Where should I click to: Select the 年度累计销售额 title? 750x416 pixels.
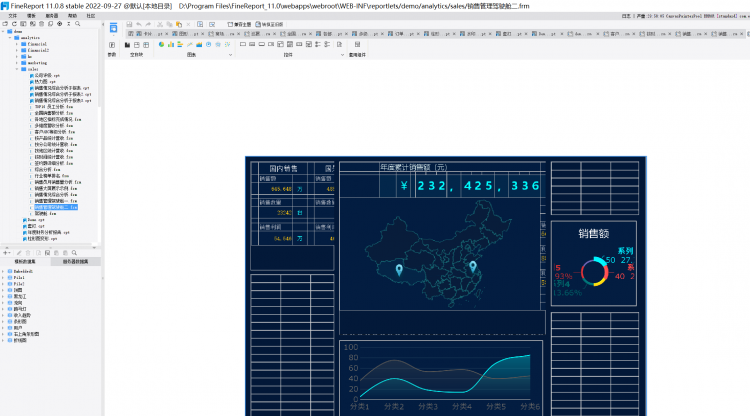point(413,167)
